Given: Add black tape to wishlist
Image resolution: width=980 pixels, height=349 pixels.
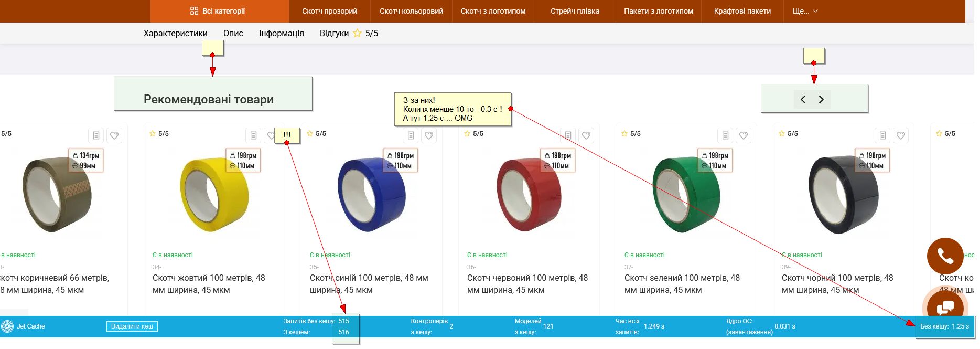Looking at the screenshot, I should (901, 135).
